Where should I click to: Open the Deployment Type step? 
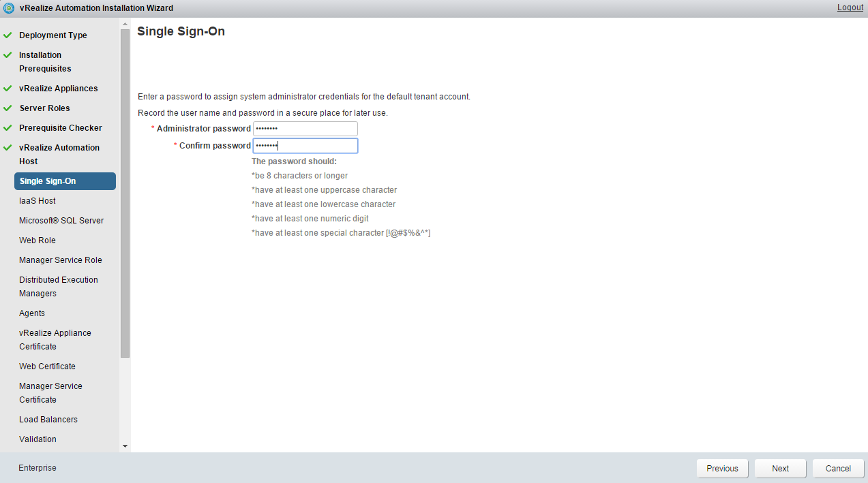click(53, 35)
